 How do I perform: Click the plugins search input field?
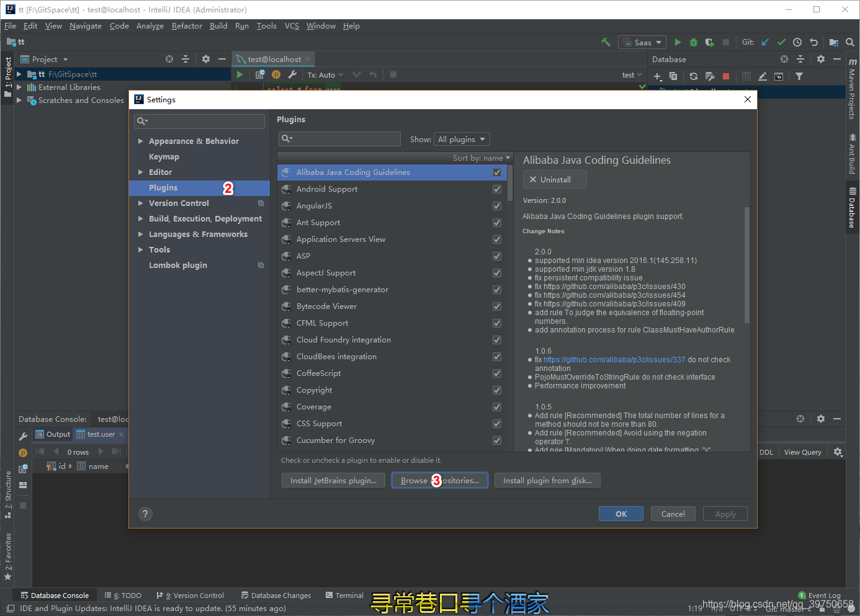coord(339,139)
